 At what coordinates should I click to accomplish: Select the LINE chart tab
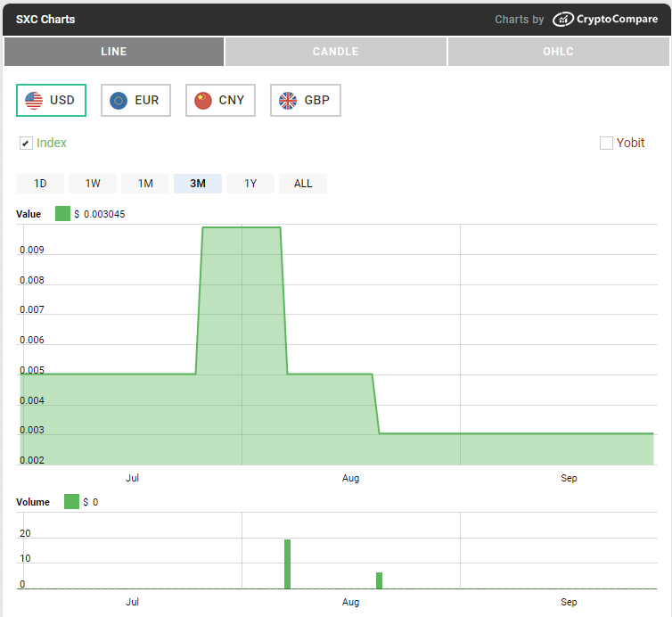[113, 52]
